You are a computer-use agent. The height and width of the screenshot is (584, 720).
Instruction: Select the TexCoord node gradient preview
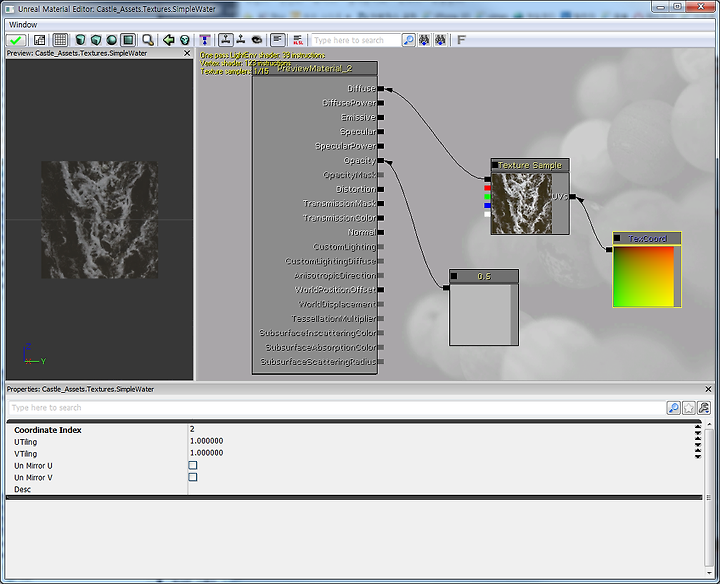coord(644,276)
